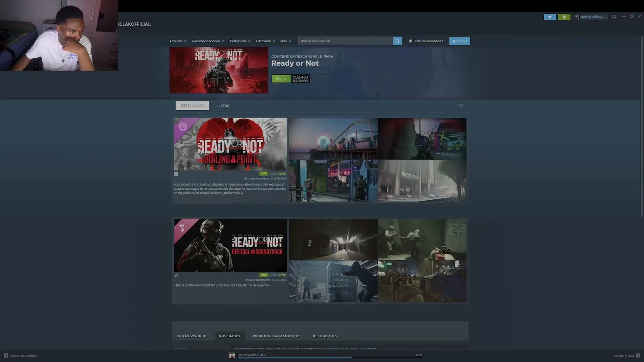Select the Descuentos tab
This screenshot has height=362, width=644.
click(325, 336)
